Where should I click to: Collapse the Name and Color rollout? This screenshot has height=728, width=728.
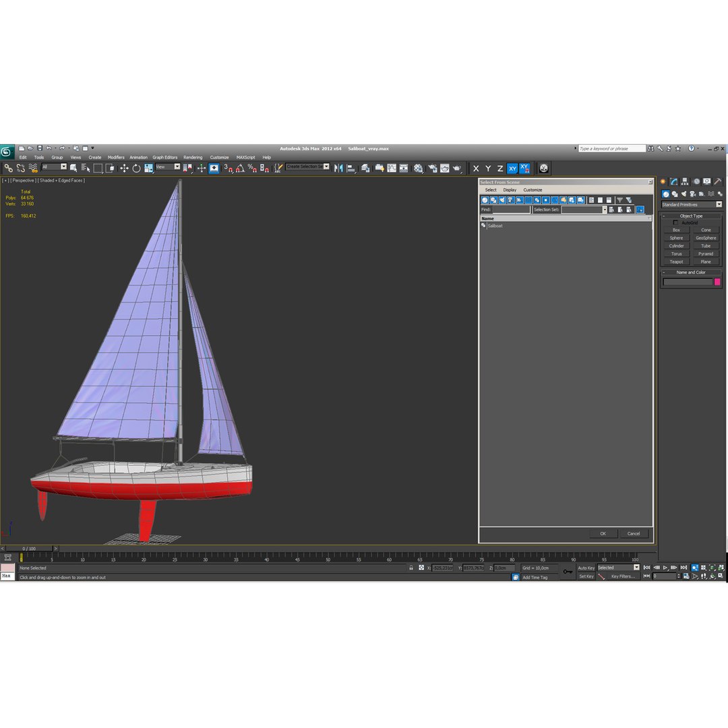tap(691, 272)
